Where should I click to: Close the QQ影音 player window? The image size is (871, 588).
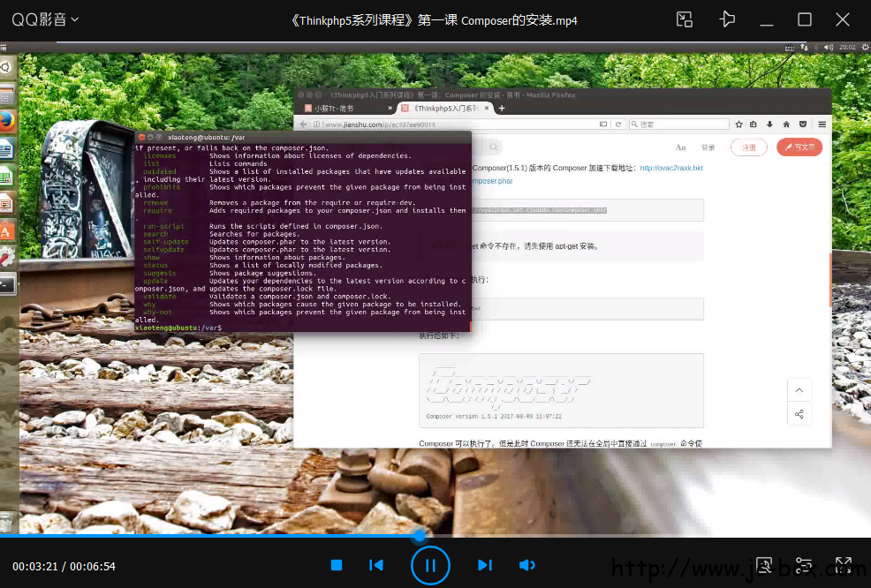[x=843, y=20]
